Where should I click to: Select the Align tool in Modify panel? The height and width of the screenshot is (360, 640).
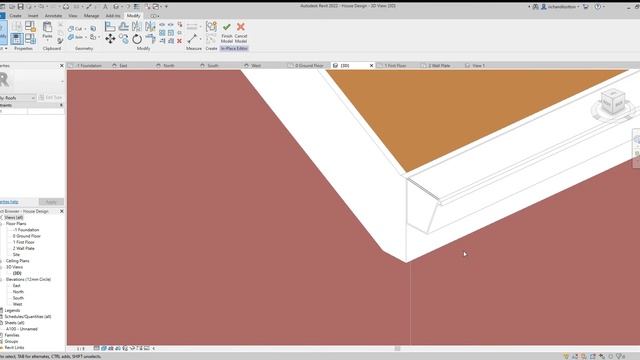click(110, 27)
